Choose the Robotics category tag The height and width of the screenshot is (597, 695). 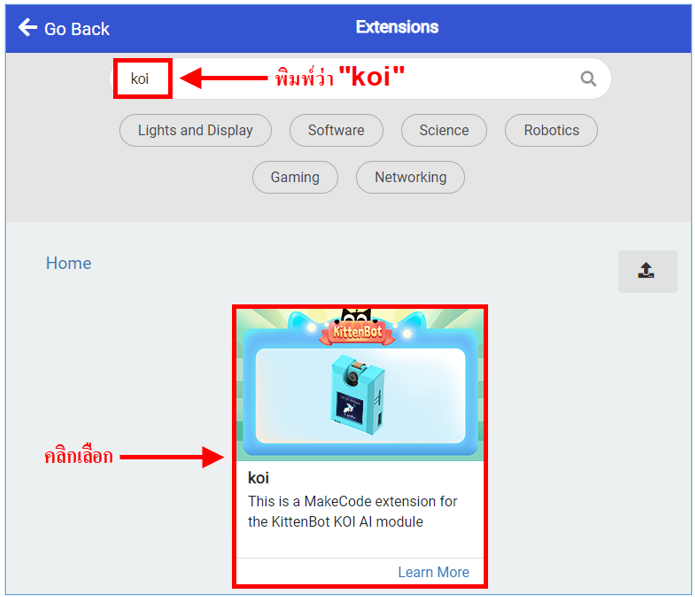pos(551,130)
